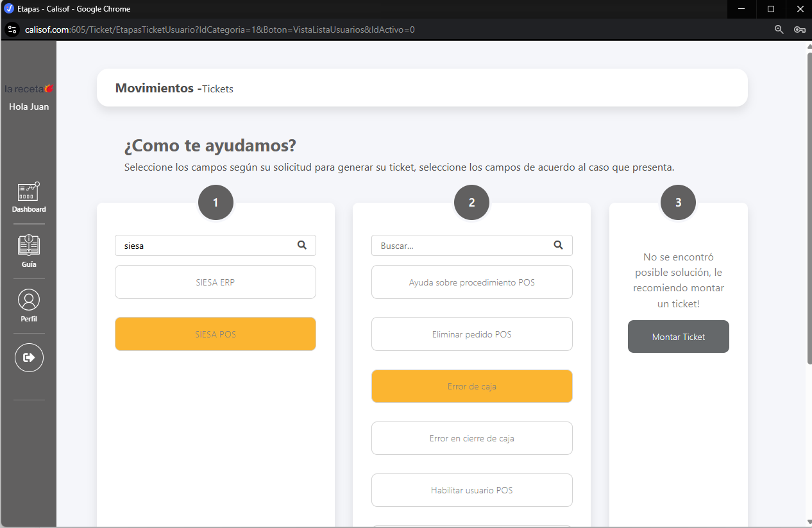Click the Hola Juan greeting
The width and height of the screenshot is (812, 528).
click(29, 106)
